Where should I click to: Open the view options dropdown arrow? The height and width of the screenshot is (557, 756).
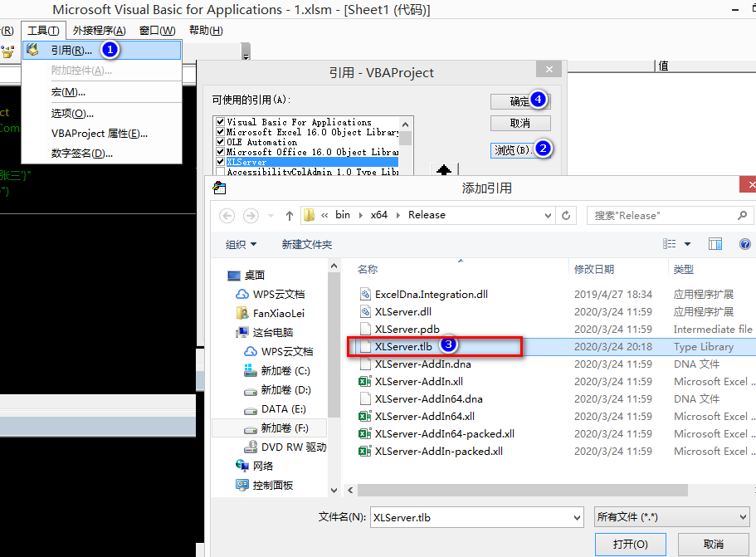[x=687, y=244]
